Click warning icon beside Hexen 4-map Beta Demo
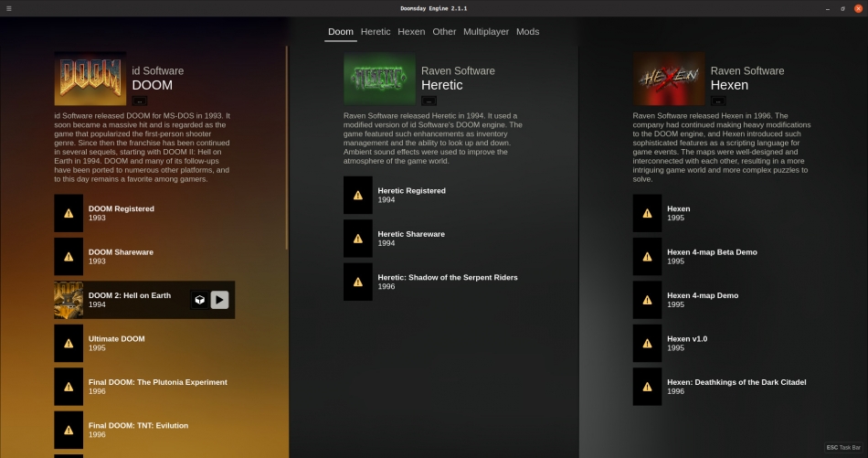868x458 pixels. pos(647,256)
